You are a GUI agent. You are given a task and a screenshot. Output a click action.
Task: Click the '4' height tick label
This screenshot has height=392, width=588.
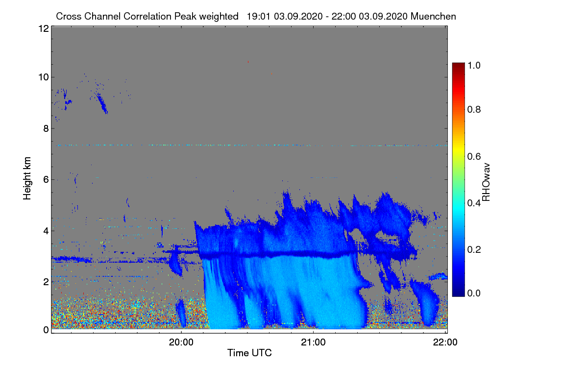46,230
